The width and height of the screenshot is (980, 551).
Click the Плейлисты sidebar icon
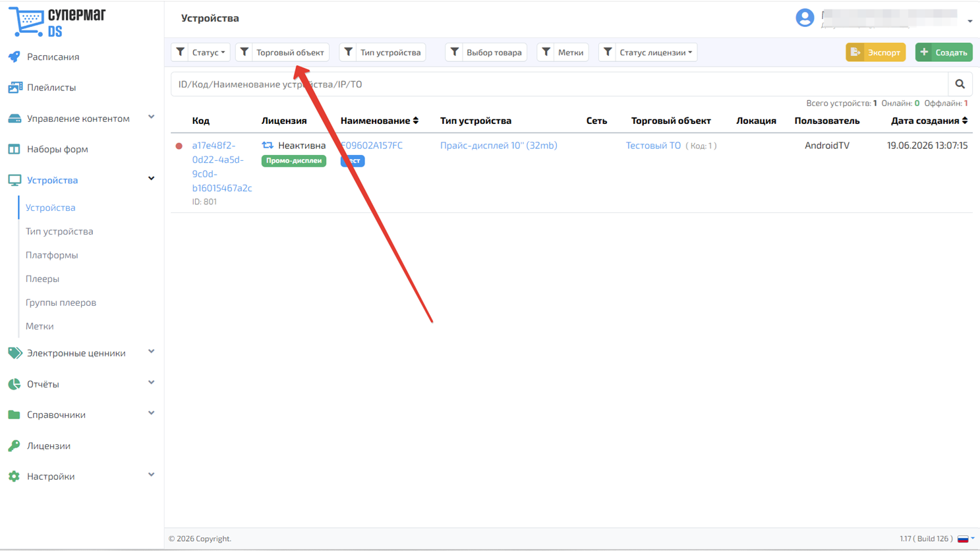[14, 88]
